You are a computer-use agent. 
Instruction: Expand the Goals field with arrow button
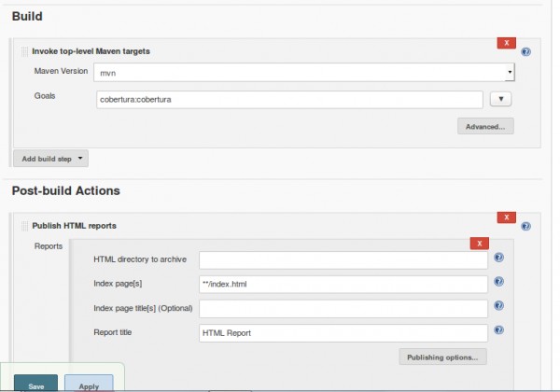(500, 99)
